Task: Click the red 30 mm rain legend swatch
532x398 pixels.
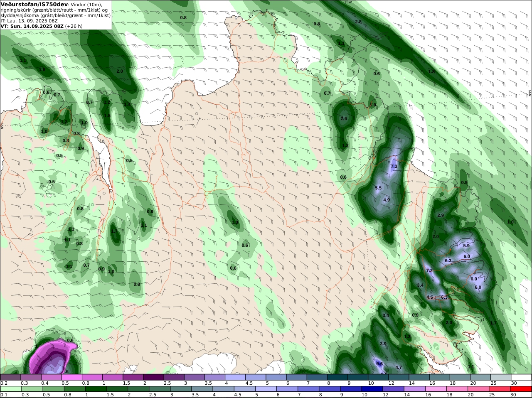Action: [x=522, y=389]
